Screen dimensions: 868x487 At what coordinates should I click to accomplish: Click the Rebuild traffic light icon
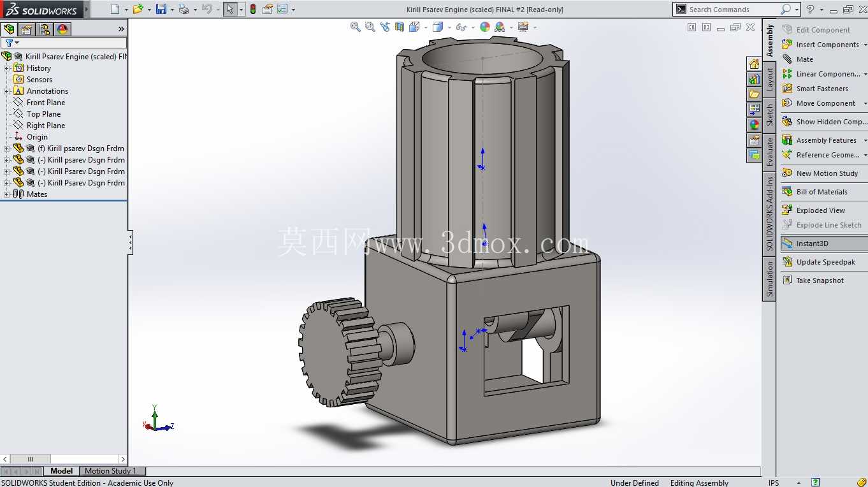[x=253, y=9]
